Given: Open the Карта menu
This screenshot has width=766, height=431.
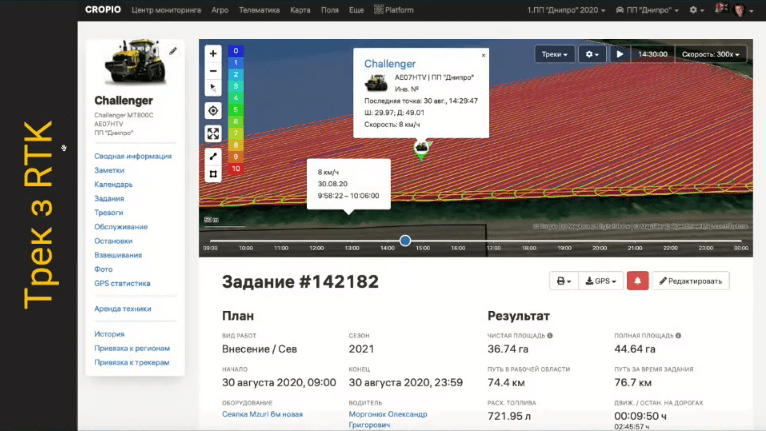Looking at the screenshot, I should click(300, 10).
